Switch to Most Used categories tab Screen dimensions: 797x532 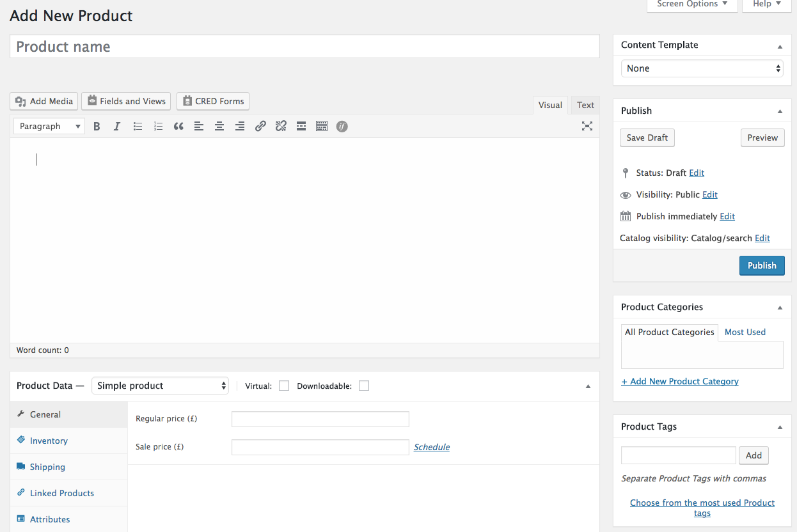pyautogui.click(x=745, y=332)
